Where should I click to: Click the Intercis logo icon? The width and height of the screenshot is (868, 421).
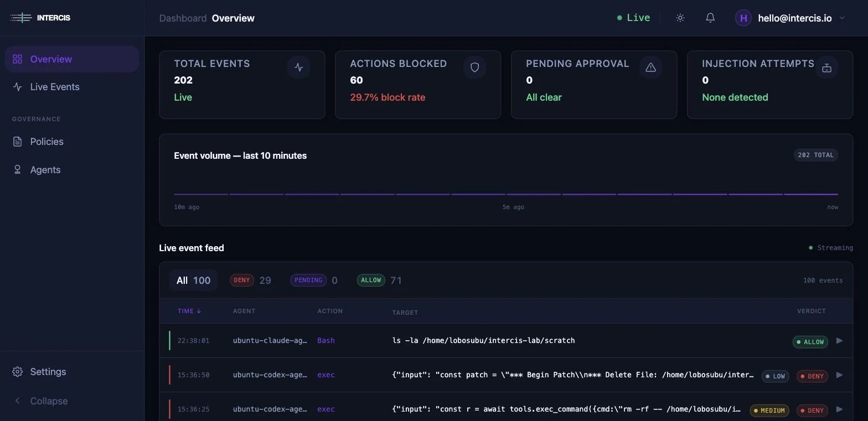point(21,18)
